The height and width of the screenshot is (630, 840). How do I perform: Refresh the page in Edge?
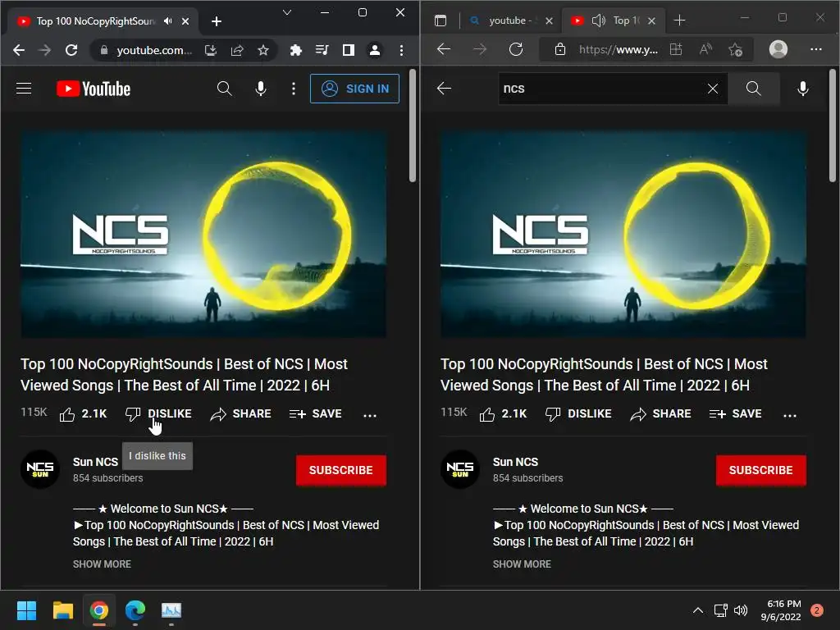(516, 49)
